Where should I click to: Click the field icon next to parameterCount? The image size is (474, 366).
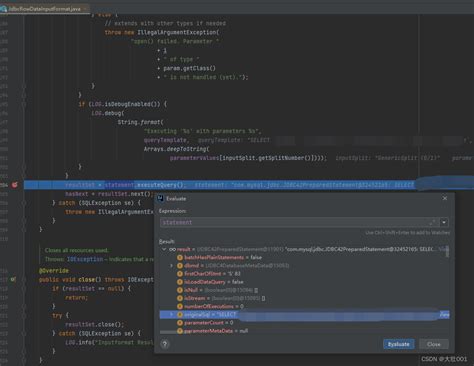tap(180, 323)
